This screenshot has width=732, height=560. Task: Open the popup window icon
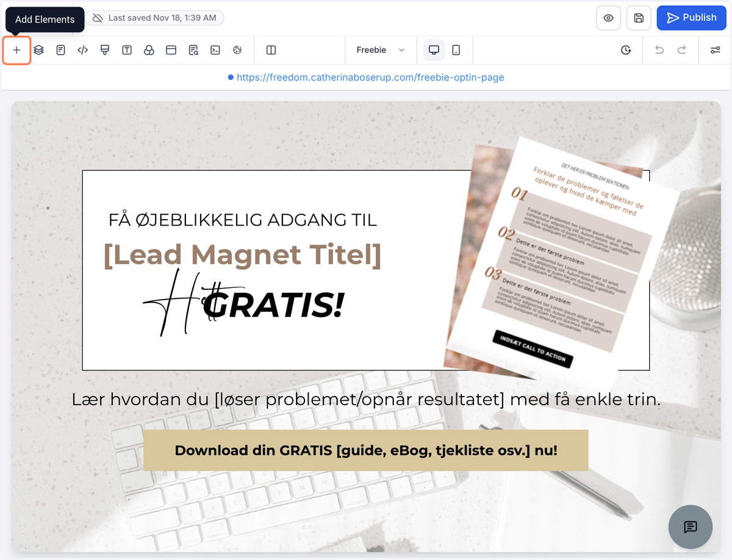tap(171, 50)
